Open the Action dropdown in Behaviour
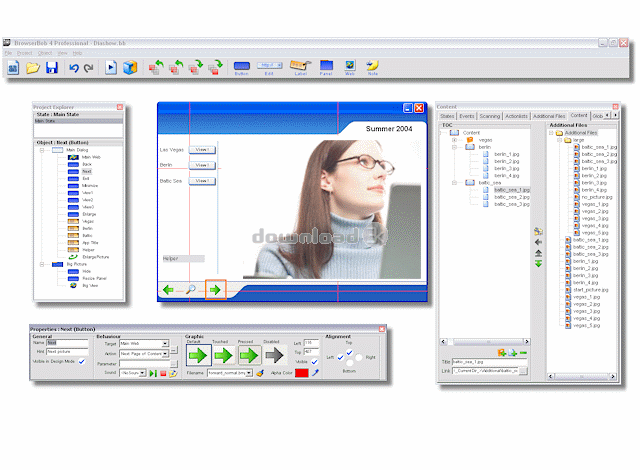This screenshot has height=470, width=640. pos(165,354)
